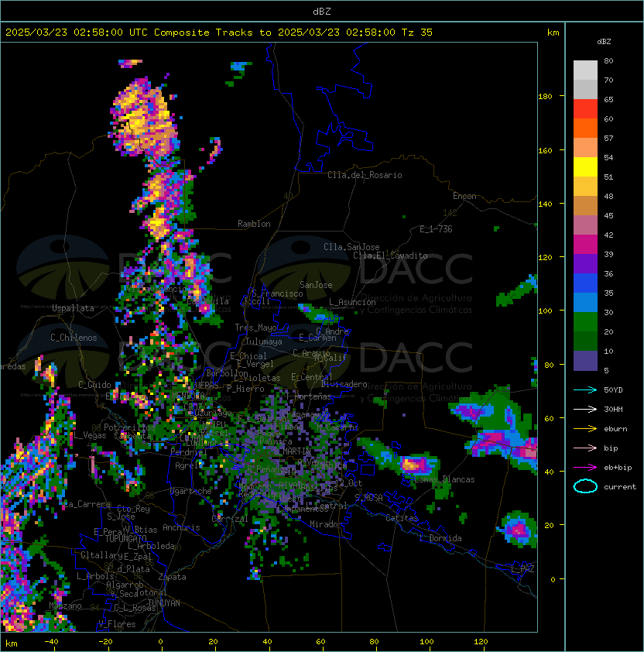Click the bip pink arrow legend icon
Screen dimensions: 644x652
pyautogui.click(x=585, y=448)
